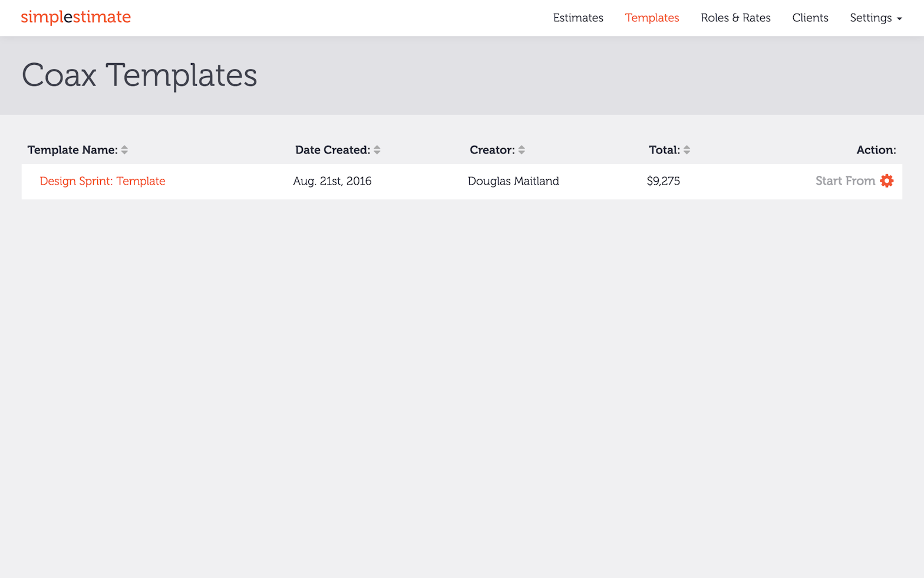
Task: Click sort arrows beside Creator
Action: 522,150
